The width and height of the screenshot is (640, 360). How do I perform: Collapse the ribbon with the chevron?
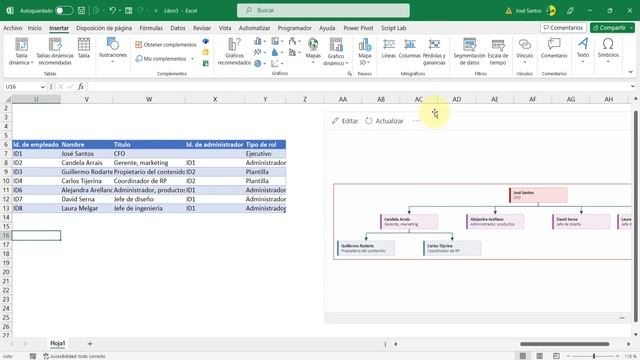(631, 72)
